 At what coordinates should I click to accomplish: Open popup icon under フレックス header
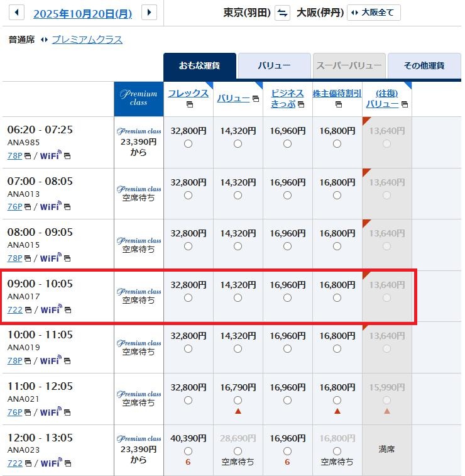click(x=189, y=105)
